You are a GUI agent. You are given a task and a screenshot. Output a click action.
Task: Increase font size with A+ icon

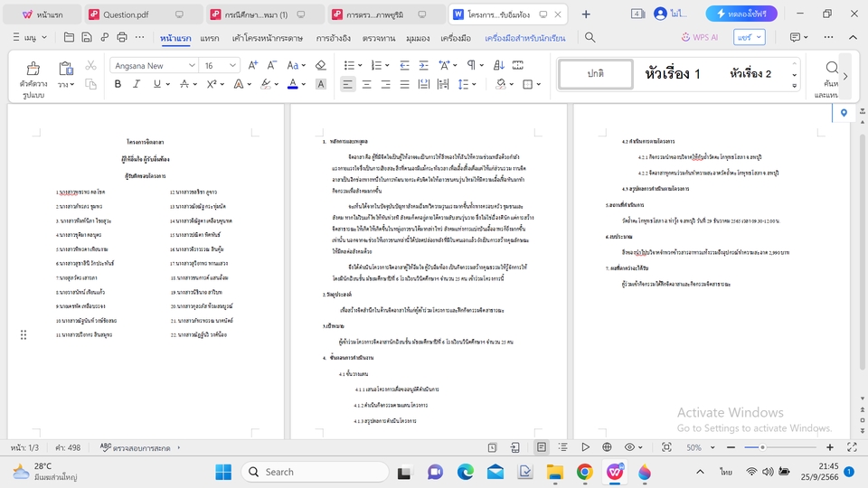(x=253, y=65)
